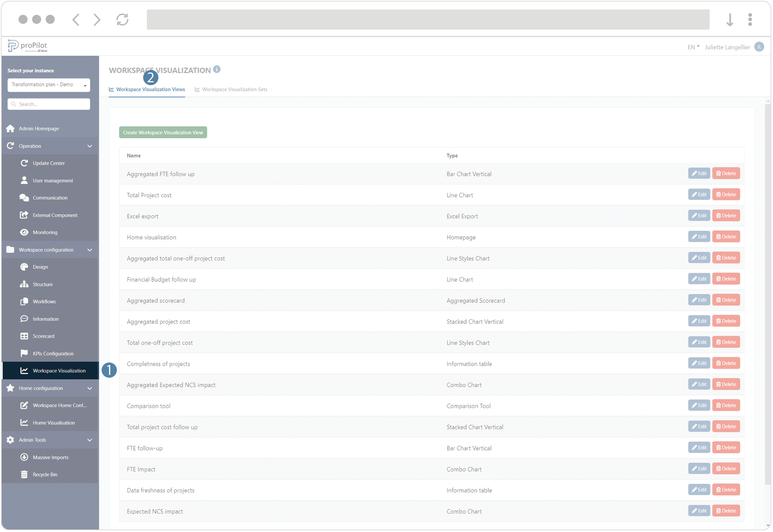The width and height of the screenshot is (773, 532).
Task: Open the instance selector dropdown
Action: (49, 85)
